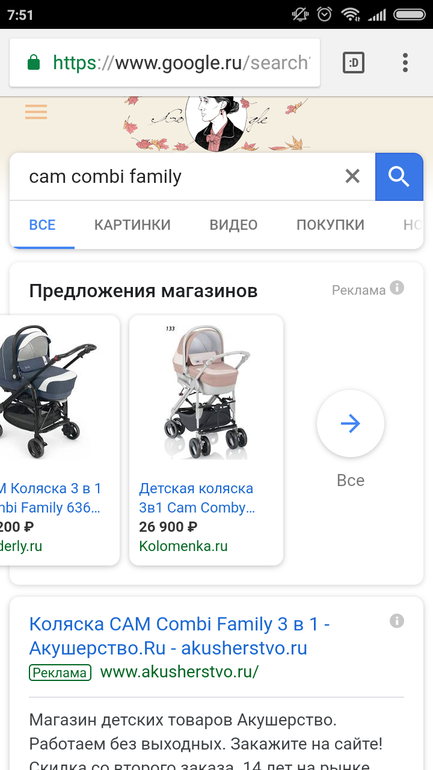Clear the search query with X icon
Viewport: 433px width, 770px height.
pyautogui.click(x=352, y=176)
